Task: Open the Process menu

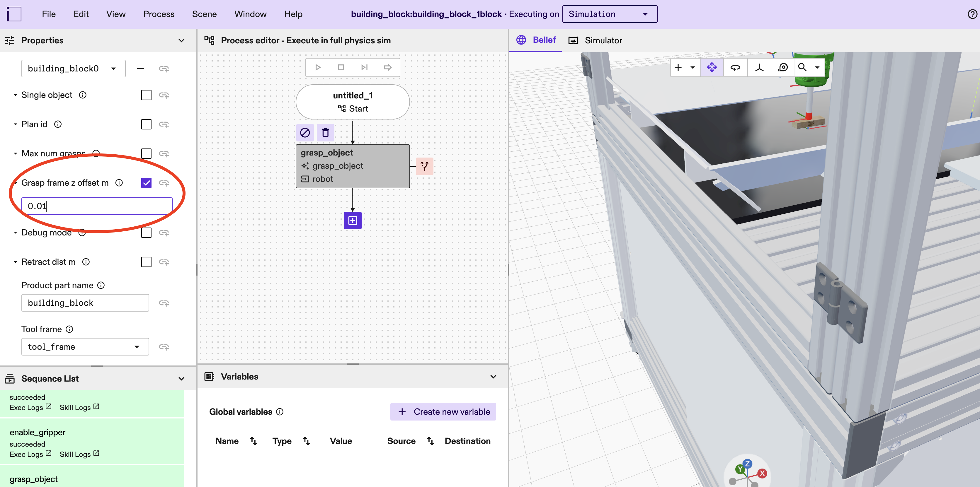Action: (x=159, y=14)
